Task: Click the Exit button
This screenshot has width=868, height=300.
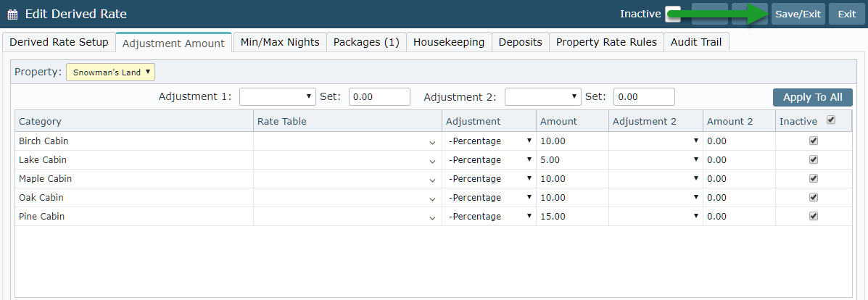Action: 846,14
